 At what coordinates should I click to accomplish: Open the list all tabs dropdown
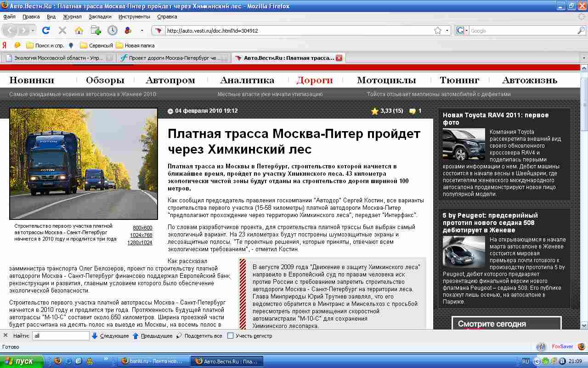(584, 58)
